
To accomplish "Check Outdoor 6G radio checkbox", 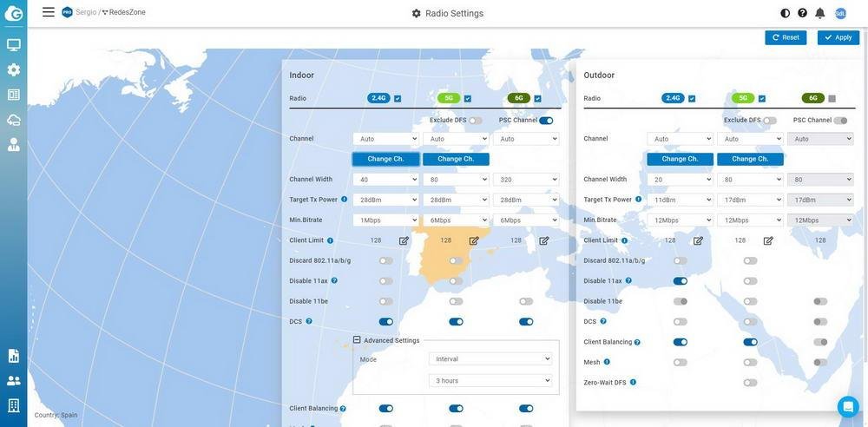I will pos(832,99).
